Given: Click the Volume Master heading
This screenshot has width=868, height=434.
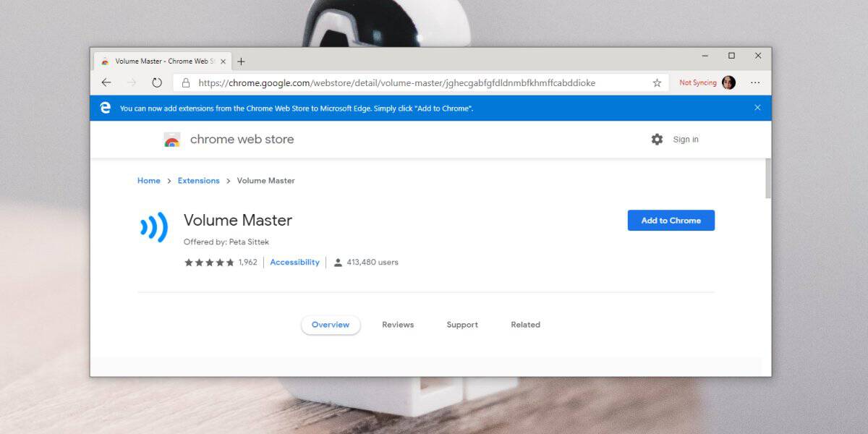Looking at the screenshot, I should [238, 220].
